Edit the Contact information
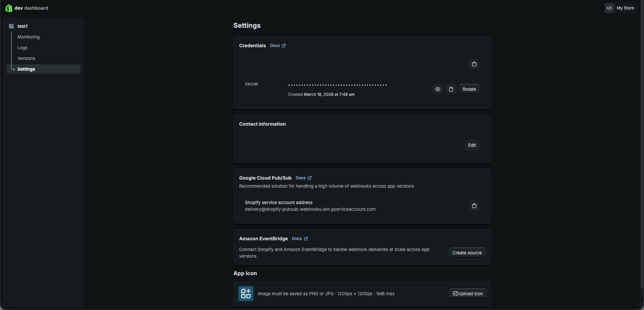The height and width of the screenshot is (310, 644). (472, 145)
